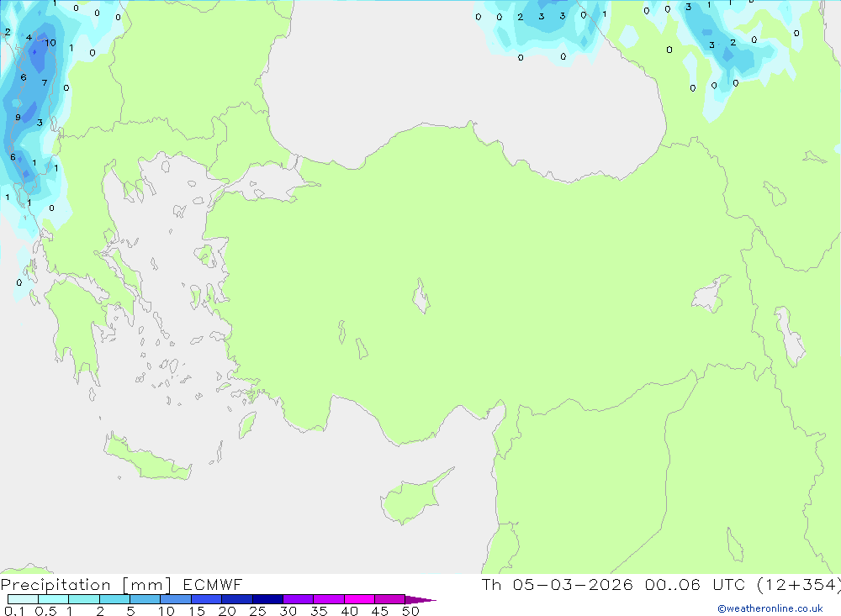
Task: Click the 40–45 mm magenta legend swatch
Action: pos(359,599)
